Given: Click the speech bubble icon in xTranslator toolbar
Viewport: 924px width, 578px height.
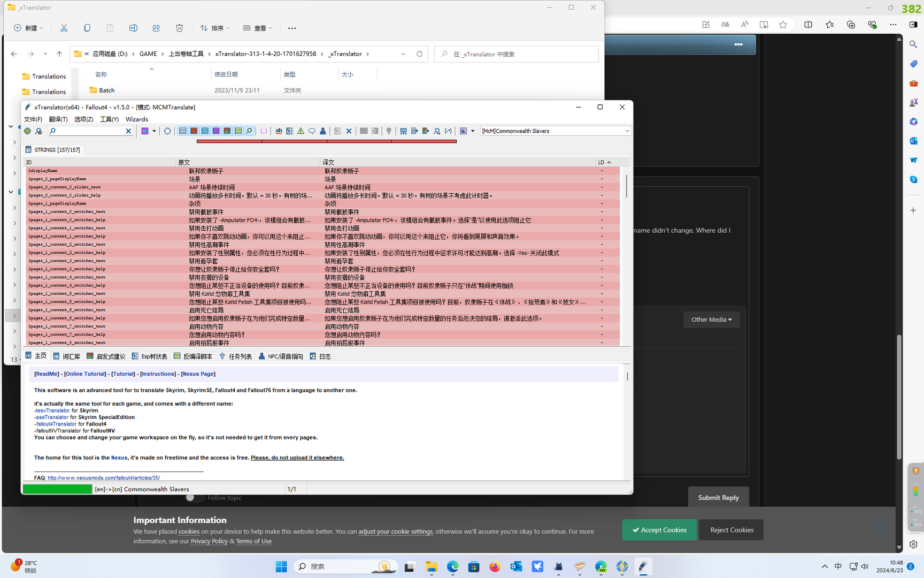Looking at the screenshot, I should [312, 131].
